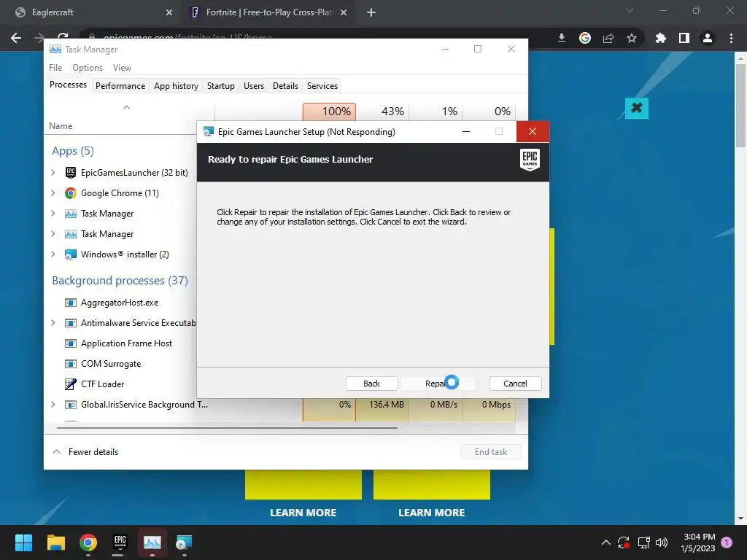Image resolution: width=747 pixels, height=560 pixels.
Task: Click the Task Manager icon on the taskbar
Action: (x=152, y=542)
